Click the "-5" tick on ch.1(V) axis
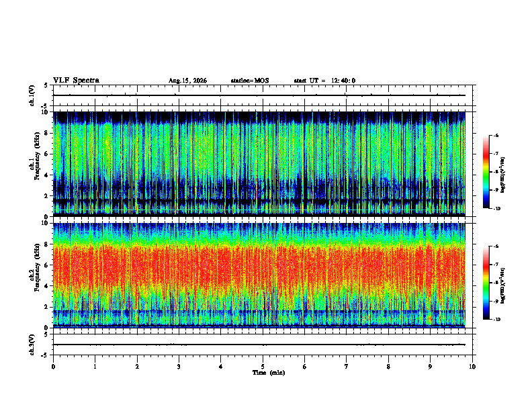532x411 pixels. (45, 106)
